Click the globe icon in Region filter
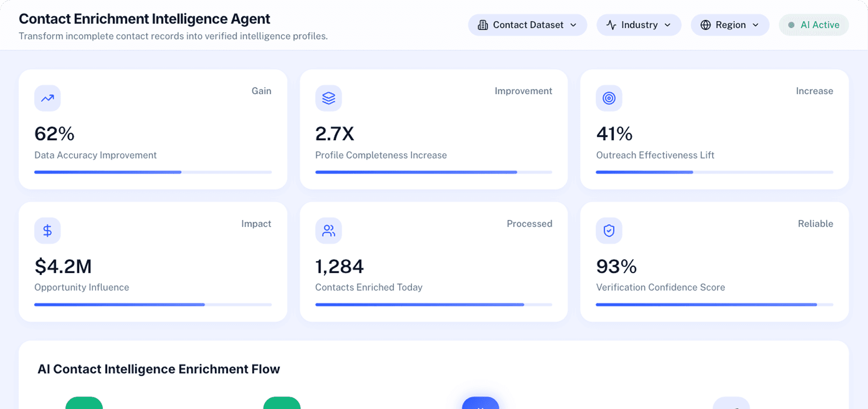 (x=706, y=25)
